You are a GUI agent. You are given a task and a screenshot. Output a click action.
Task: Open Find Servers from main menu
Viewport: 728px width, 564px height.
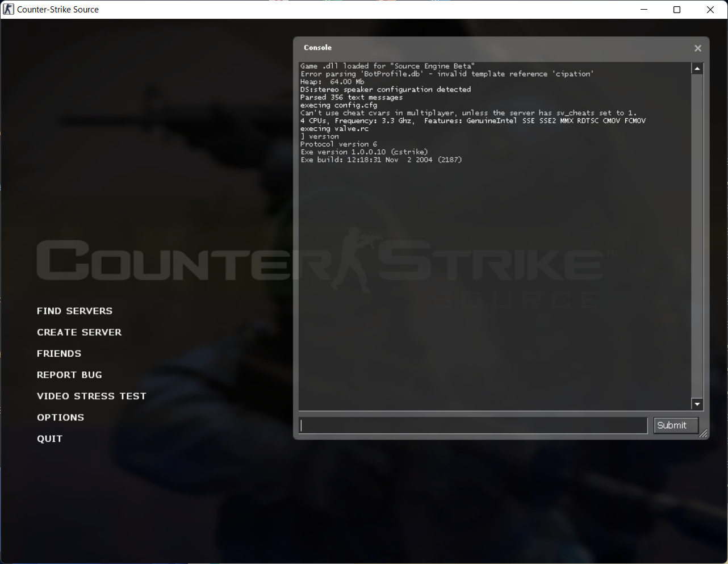[74, 311]
